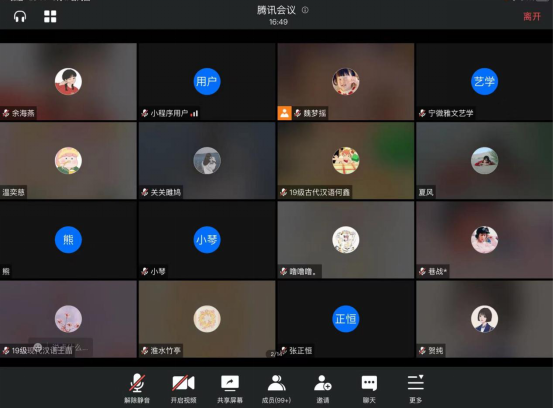Click the 正恒 avatar of 张正恒
This screenshot has height=408, width=556.
coord(346,319)
